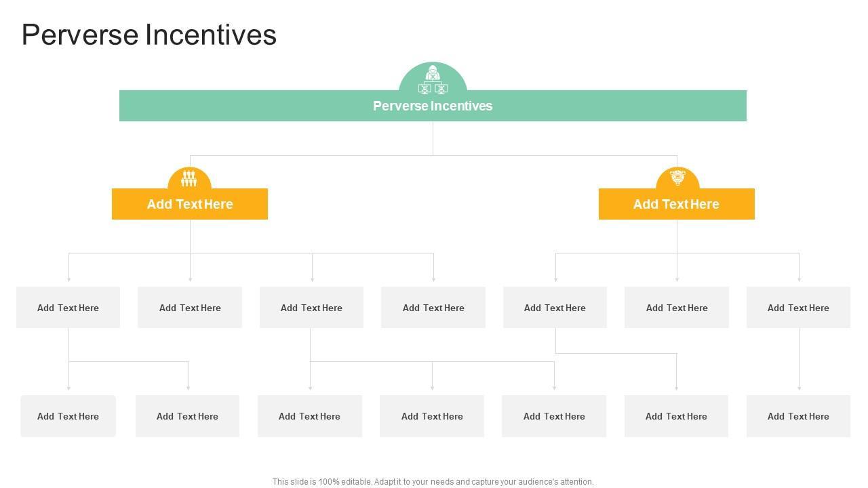This screenshot has height=488, width=868.
Task: Click the people group icon on left orange box
Action: coord(189,178)
